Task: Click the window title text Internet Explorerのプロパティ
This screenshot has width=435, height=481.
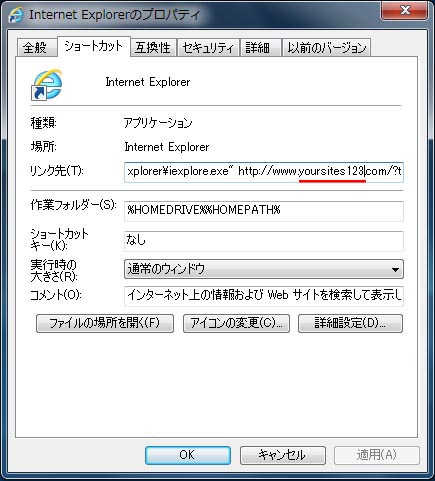Action: tap(114, 15)
